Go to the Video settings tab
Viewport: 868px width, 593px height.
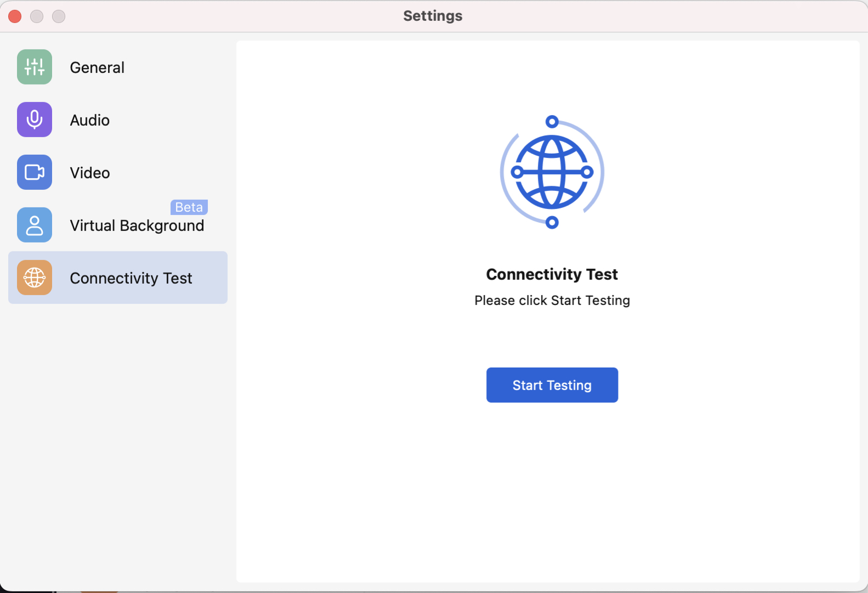(90, 173)
